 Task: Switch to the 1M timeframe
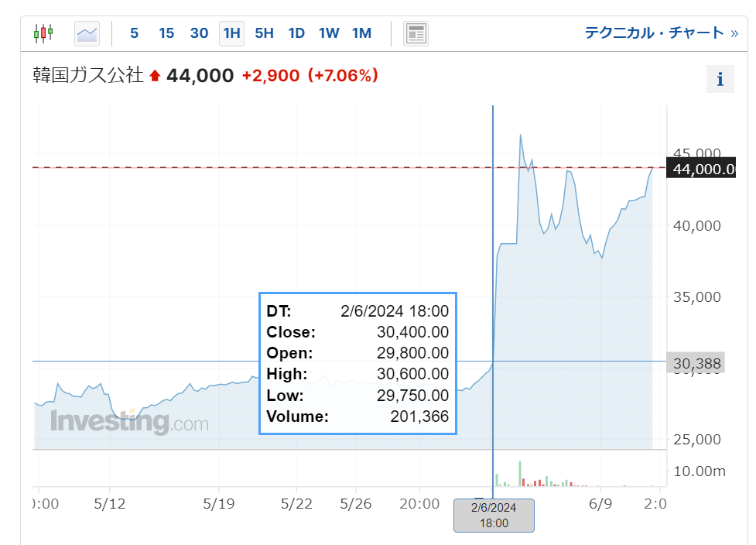pos(361,33)
